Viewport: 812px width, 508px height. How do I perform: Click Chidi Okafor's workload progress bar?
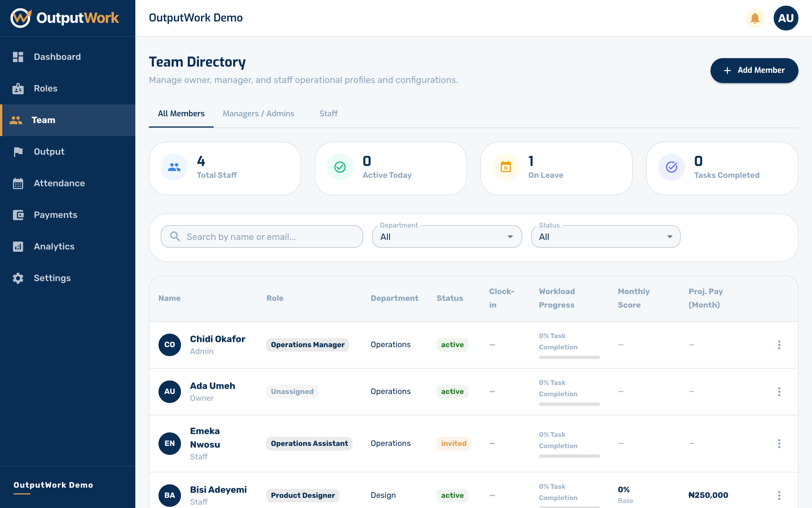coord(569,357)
